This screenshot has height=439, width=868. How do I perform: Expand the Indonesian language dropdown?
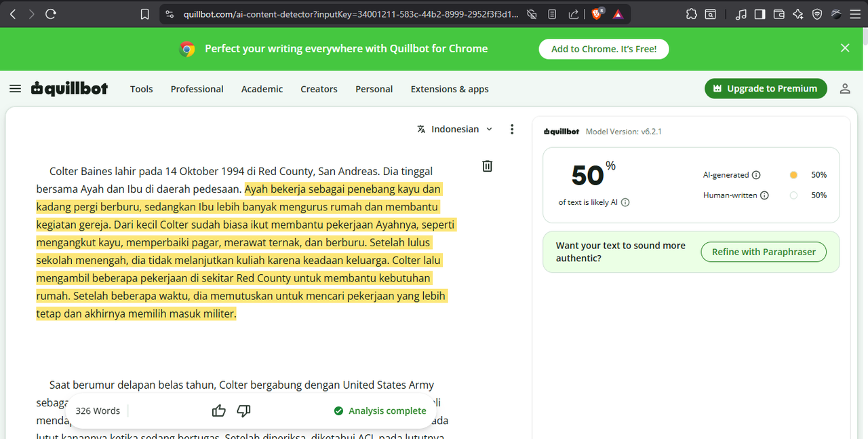click(x=455, y=129)
